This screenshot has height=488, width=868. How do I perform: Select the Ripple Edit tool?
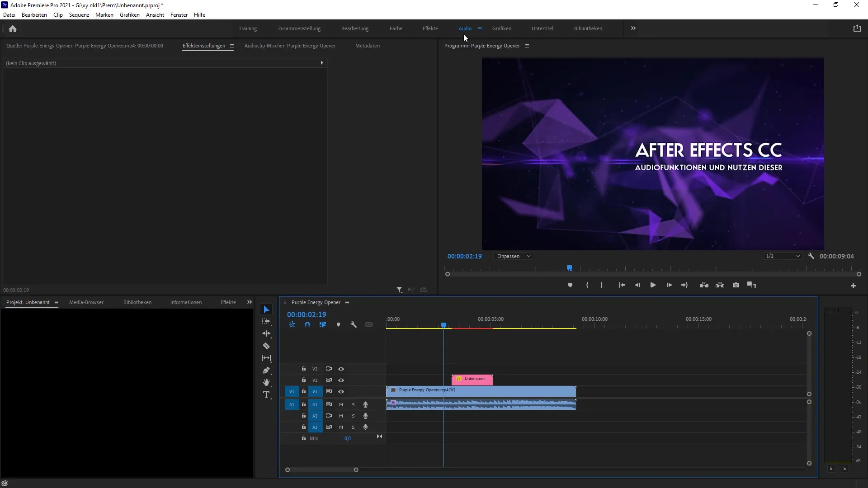[x=266, y=333]
